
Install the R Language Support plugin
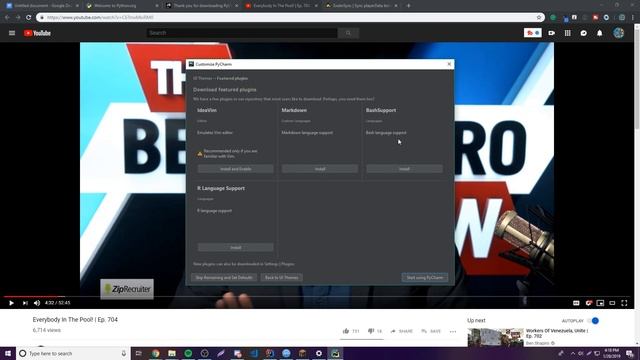click(236, 247)
